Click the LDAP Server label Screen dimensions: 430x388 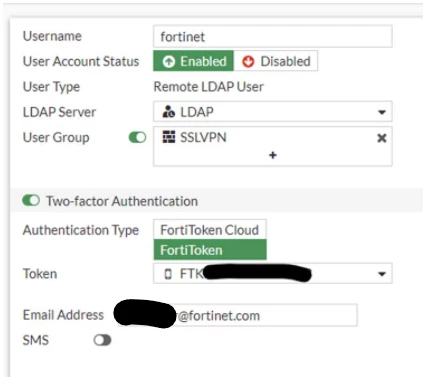point(59,112)
